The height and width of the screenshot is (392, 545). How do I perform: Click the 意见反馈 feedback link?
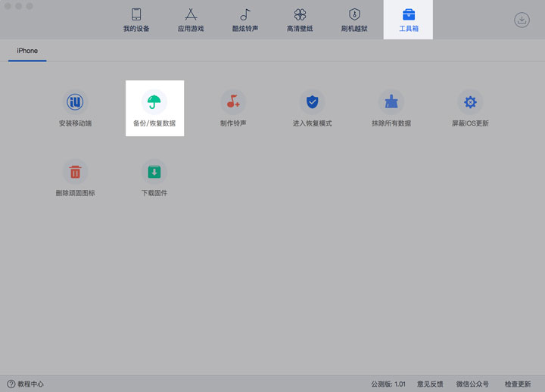click(x=430, y=384)
